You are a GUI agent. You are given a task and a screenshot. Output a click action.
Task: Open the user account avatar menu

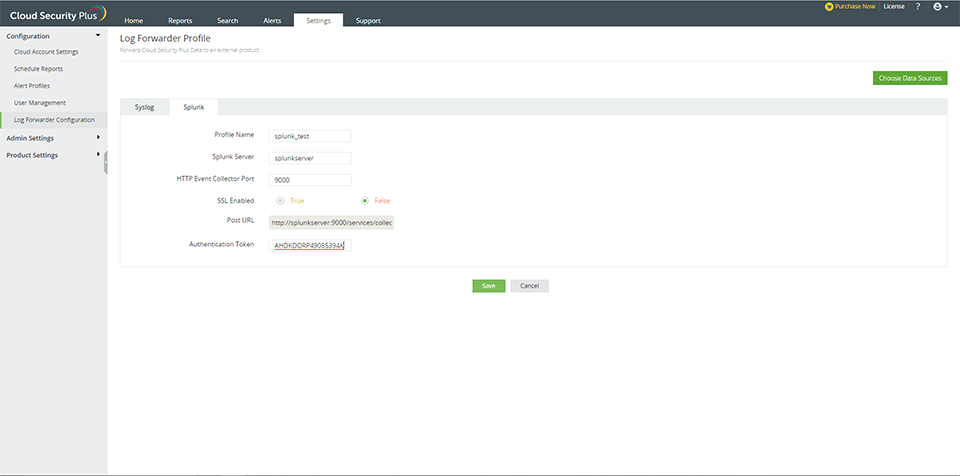click(940, 7)
